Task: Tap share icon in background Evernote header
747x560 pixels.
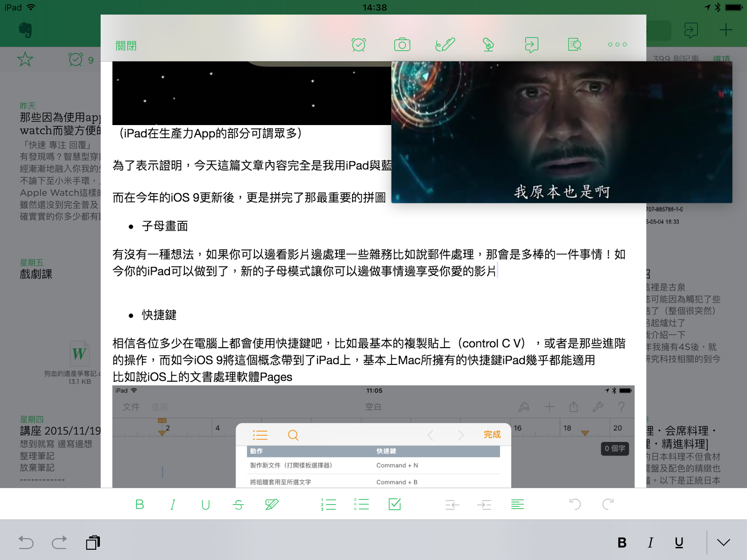Action: [691, 30]
